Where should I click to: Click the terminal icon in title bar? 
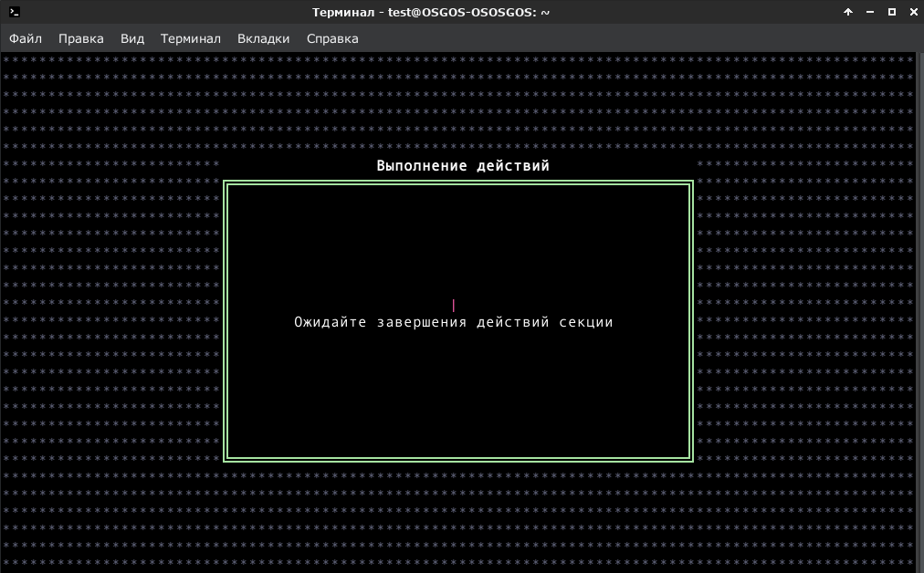(x=15, y=12)
